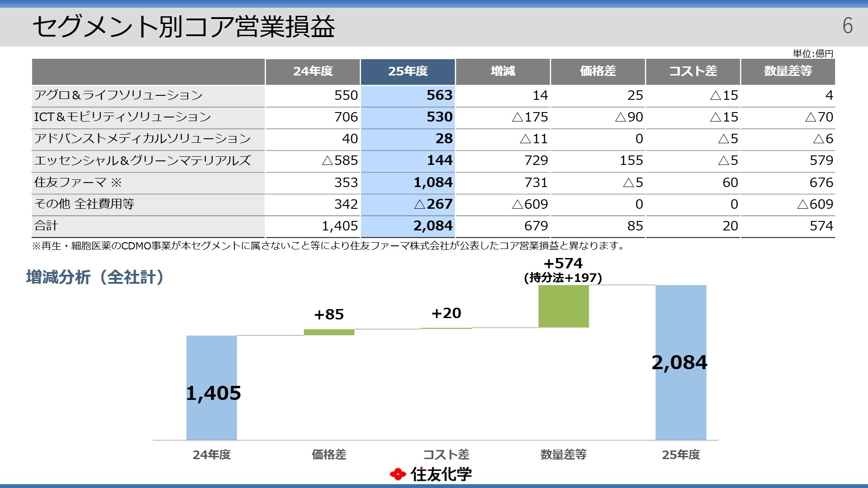This screenshot has width=868, height=488.
Task: Click the value 40 in the table
Action: tap(350, 139)
